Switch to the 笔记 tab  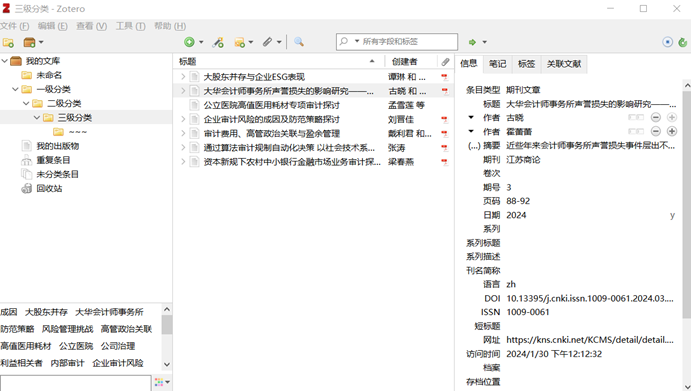(498, 64)
